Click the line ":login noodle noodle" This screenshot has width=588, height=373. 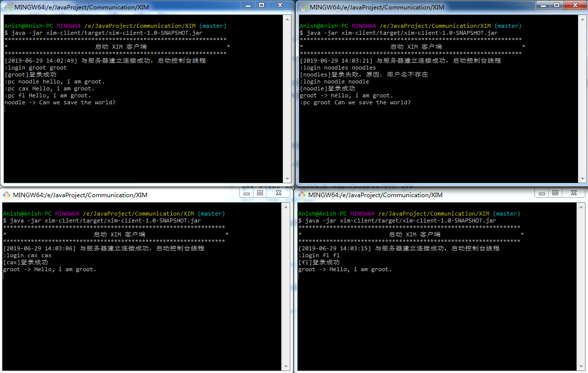(x=334, y=81)
